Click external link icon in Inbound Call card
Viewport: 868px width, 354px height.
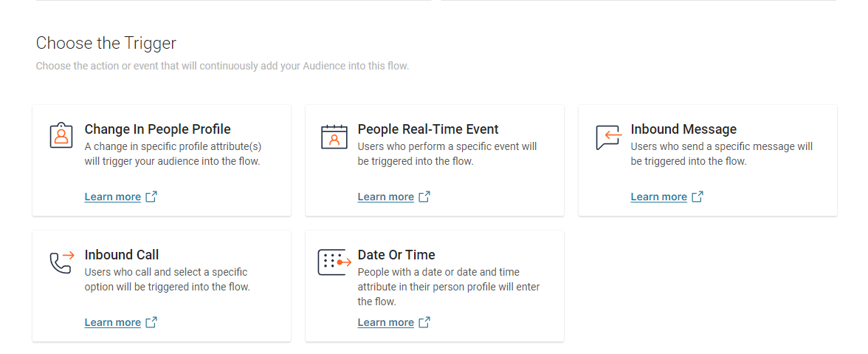[151, 322]
